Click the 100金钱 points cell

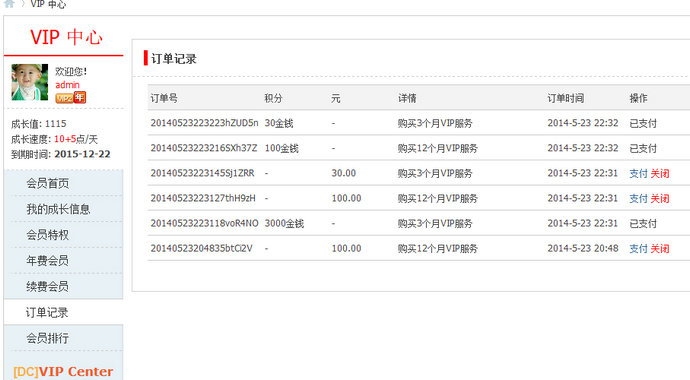click(x=282, y=148)
